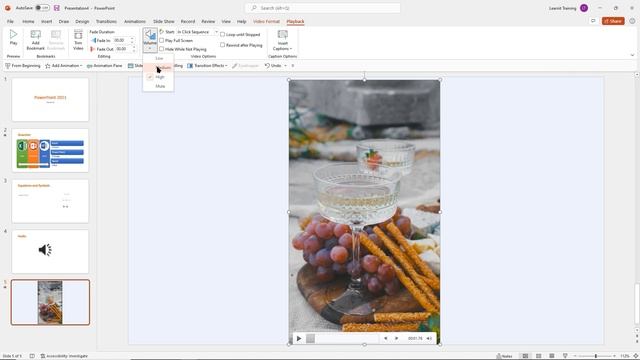
Task: Choose the Medium volume option
Action: click(x=158, y=68)
